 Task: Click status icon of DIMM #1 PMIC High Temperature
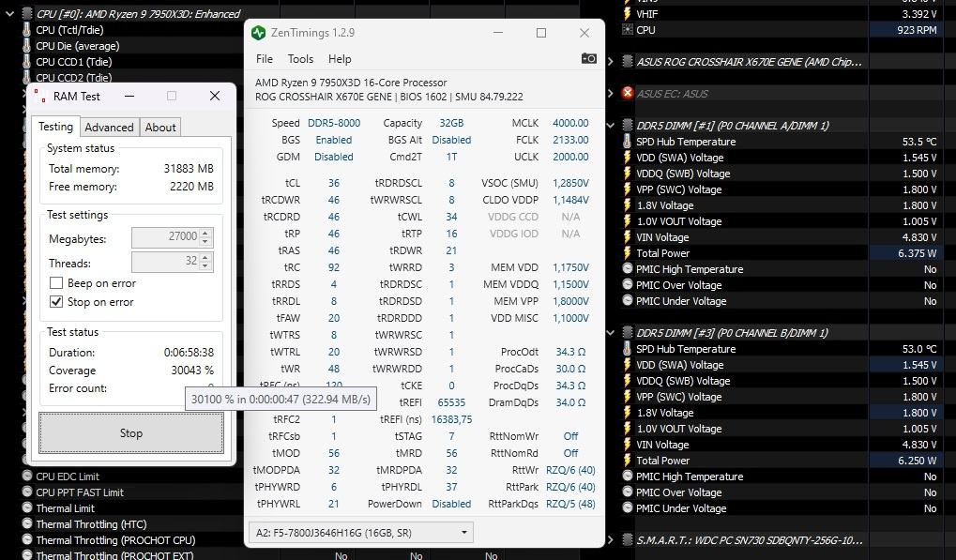tap(628, 268)
